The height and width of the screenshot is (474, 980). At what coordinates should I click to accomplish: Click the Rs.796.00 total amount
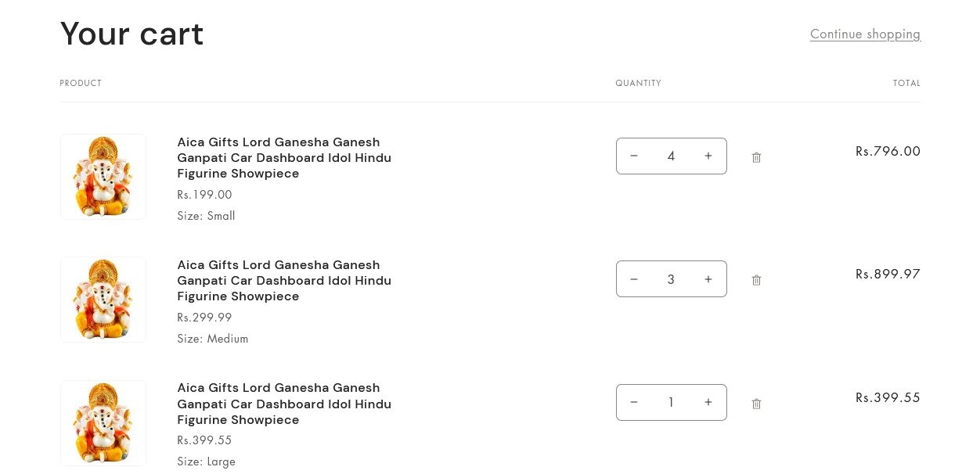tap(888, 151)
